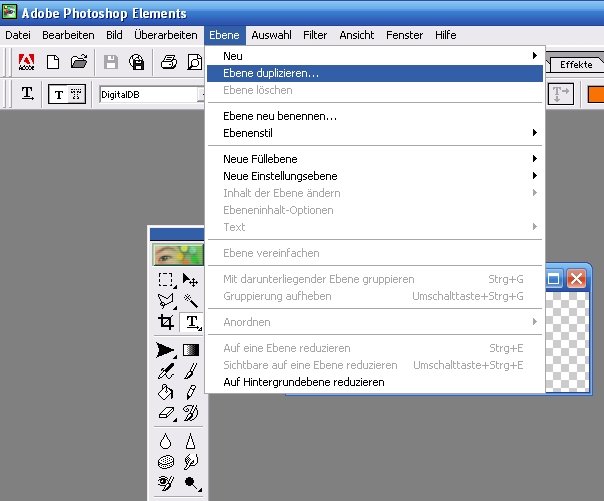Select the Dodge tool
The image size is (604, 501).
point(192,483)
